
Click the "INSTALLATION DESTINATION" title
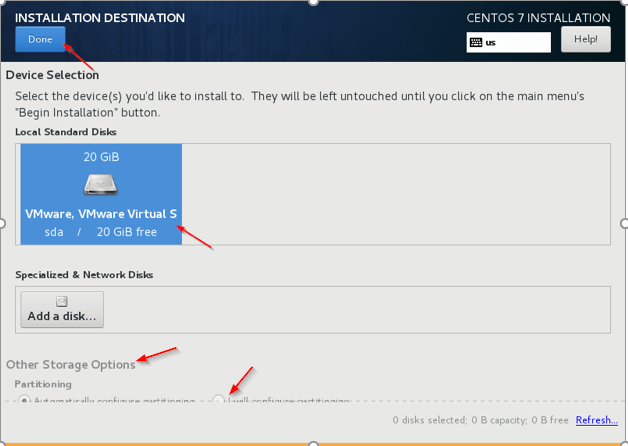(100, 18)
